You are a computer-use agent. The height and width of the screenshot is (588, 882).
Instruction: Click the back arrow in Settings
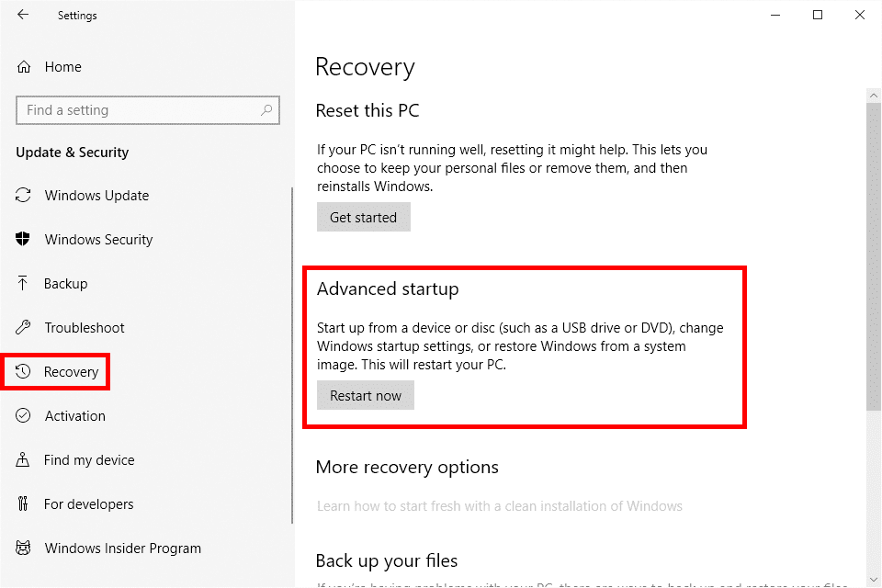23,15
